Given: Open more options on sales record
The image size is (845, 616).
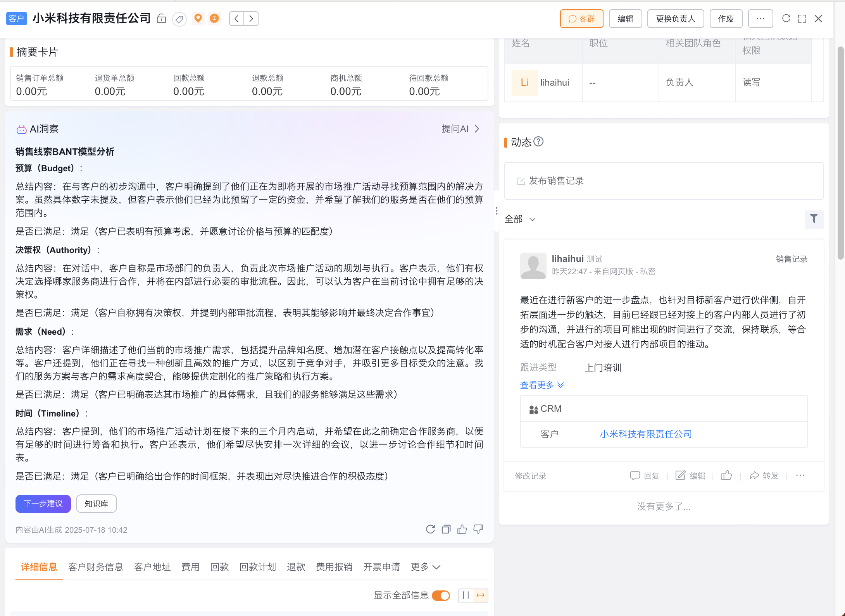Looking at the screenshot, I should (800, 475).
